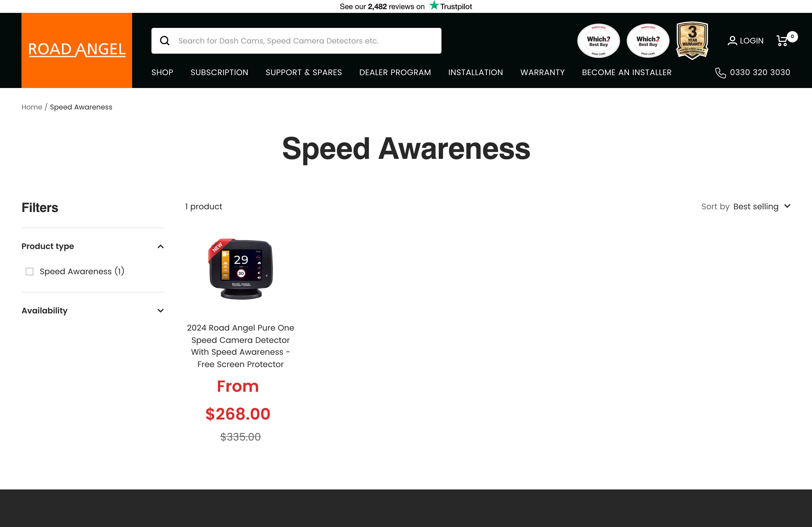Click the 3 Year Warranty badge

pyautogui.click(x=692, y=41)
